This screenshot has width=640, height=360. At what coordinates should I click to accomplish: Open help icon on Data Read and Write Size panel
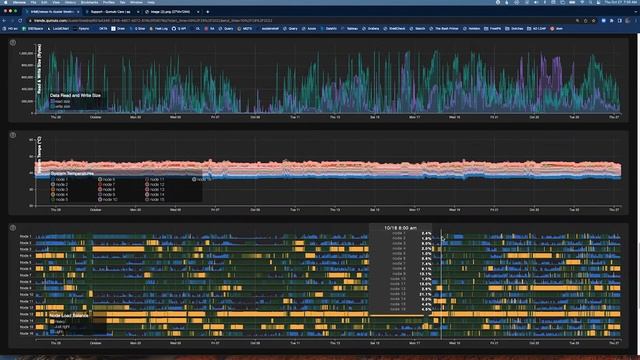(13, 42)
